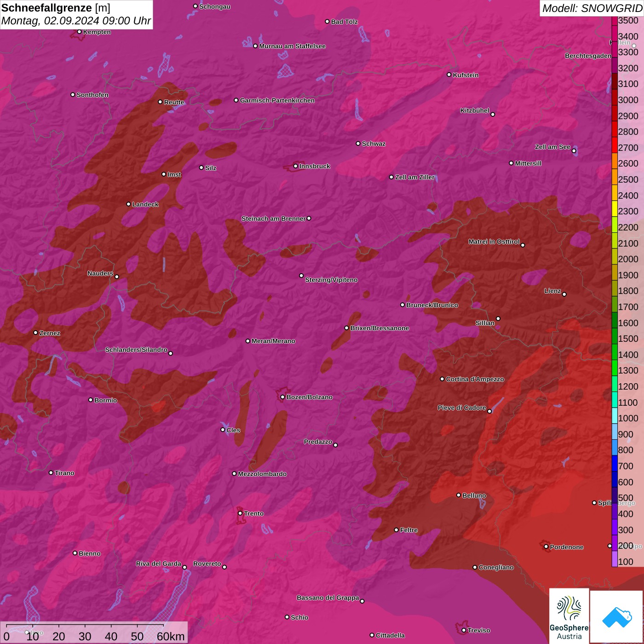The width and height of the screenshot is (644, 644).
Task: Click the Riva del Garda label
Action: point(159,563)
